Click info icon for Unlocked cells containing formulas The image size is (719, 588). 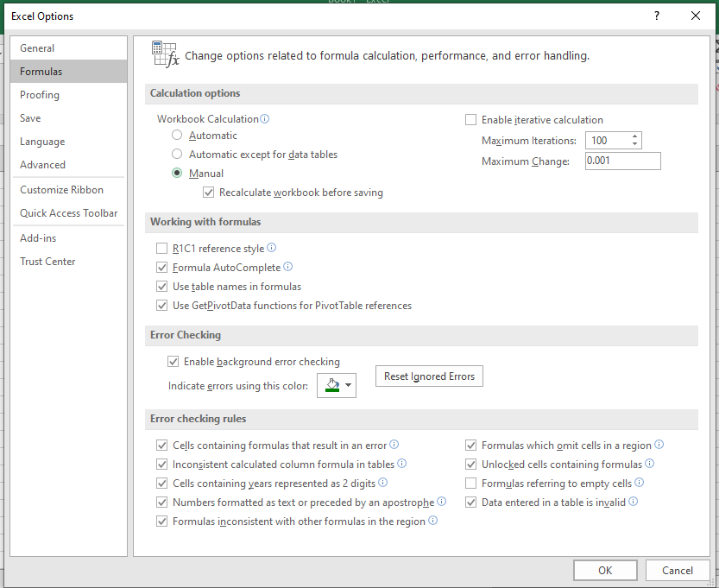pyautogui.click(x=649, y=465)
